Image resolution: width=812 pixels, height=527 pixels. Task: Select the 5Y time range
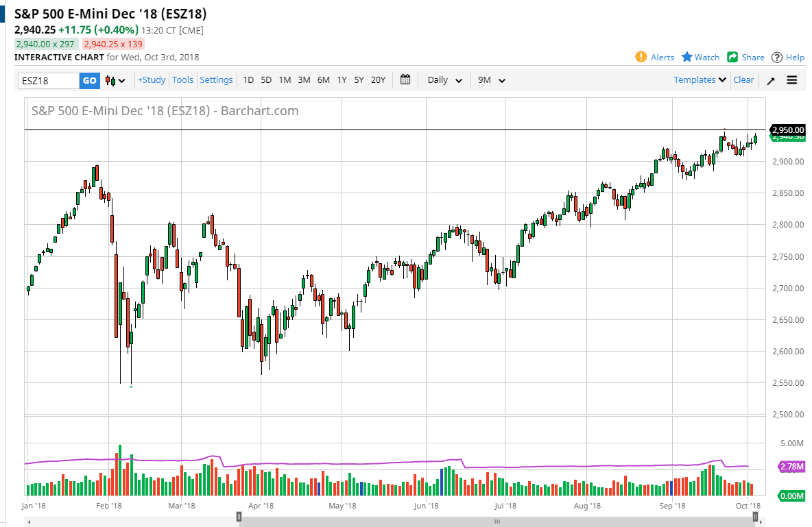(359, 79)
